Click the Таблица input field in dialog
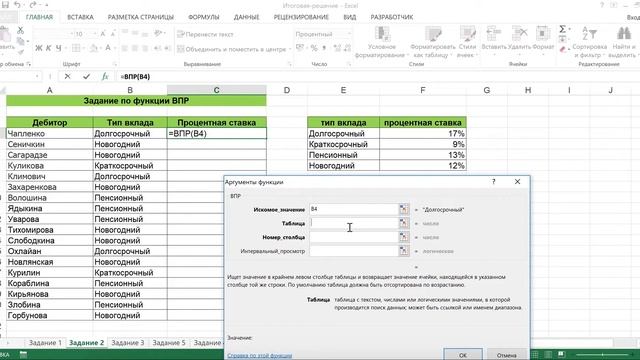Image resolution: width=640 pixels, height=360 pixels. click(x=353, y=223)
